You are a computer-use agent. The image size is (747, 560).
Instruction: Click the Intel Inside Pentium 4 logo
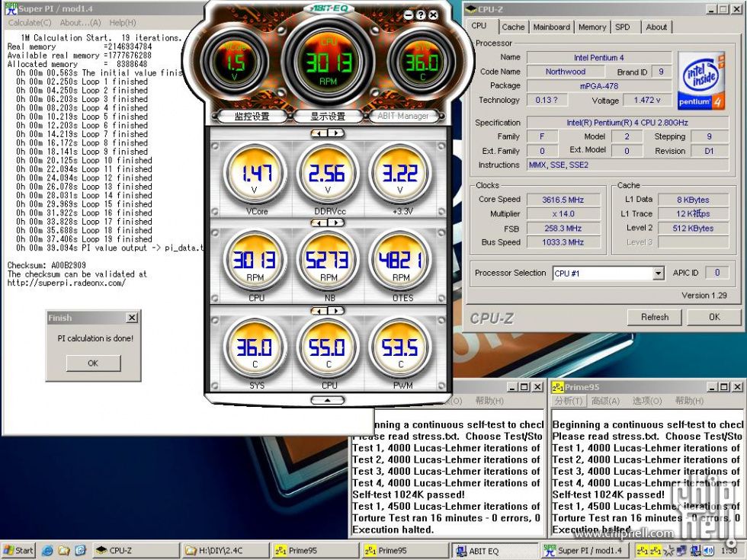coord(701,81)
